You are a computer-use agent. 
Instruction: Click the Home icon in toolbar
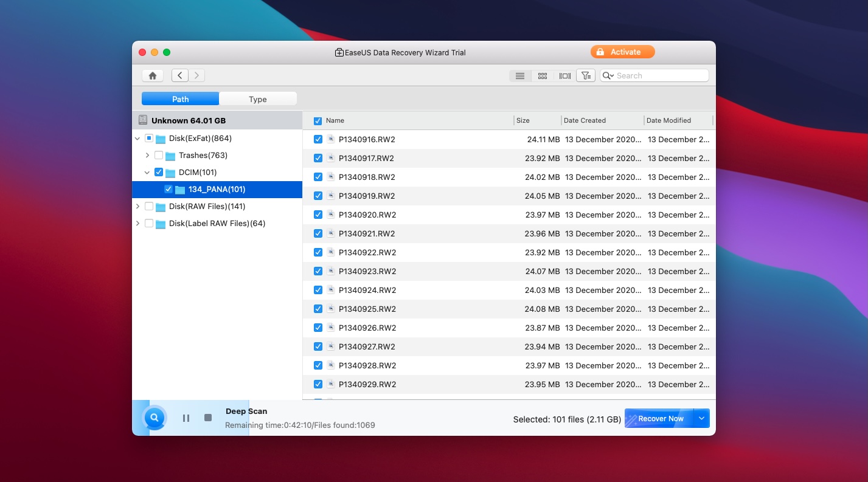(153, 75)
